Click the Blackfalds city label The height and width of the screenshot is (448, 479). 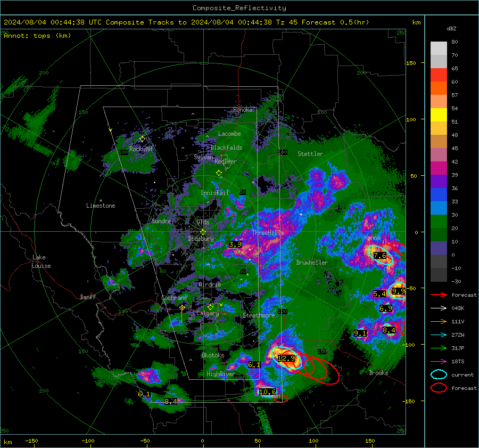pos(226,148)
